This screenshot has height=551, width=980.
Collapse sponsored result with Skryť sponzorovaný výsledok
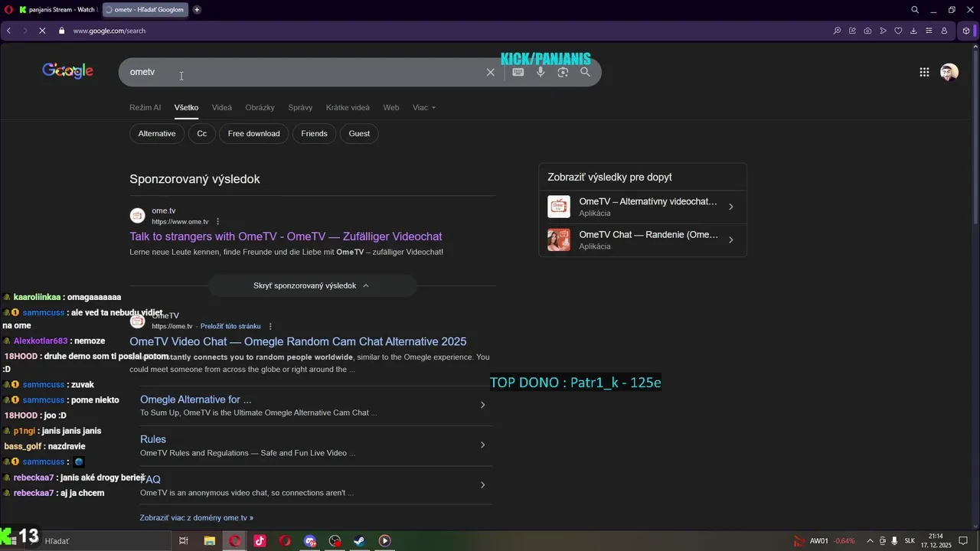tap(312, 285)
